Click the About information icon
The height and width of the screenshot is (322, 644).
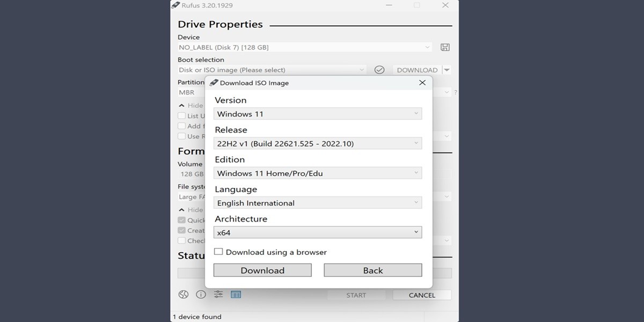tap(200, 294)
